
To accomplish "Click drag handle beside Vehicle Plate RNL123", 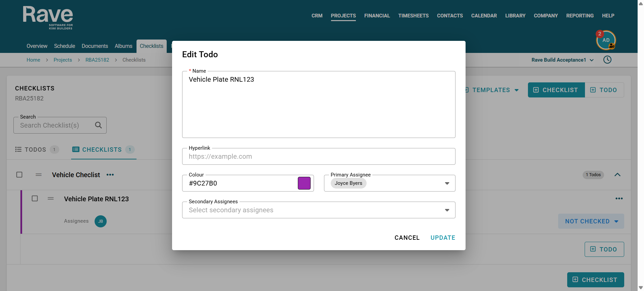I will (51, 199).
